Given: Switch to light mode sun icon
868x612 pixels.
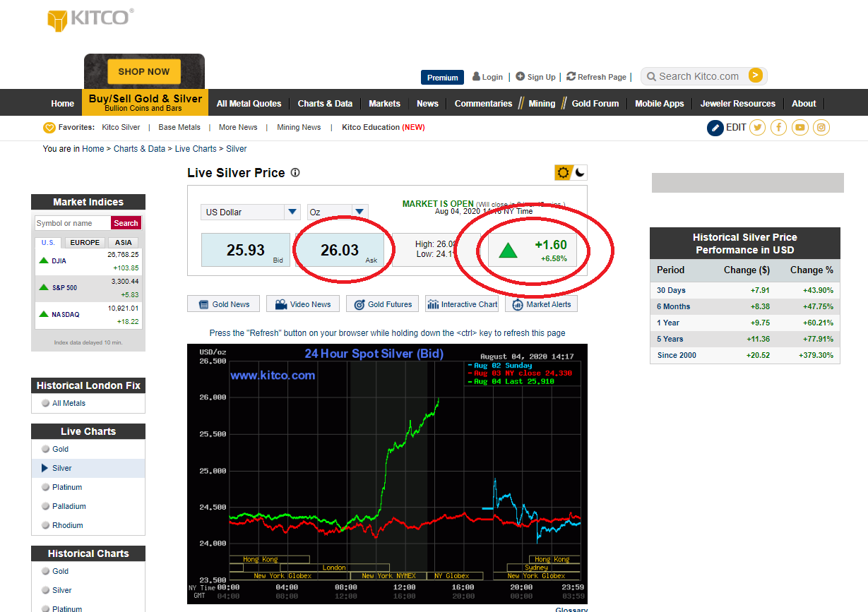Looking at the screenshot, I should coord(563,172).
